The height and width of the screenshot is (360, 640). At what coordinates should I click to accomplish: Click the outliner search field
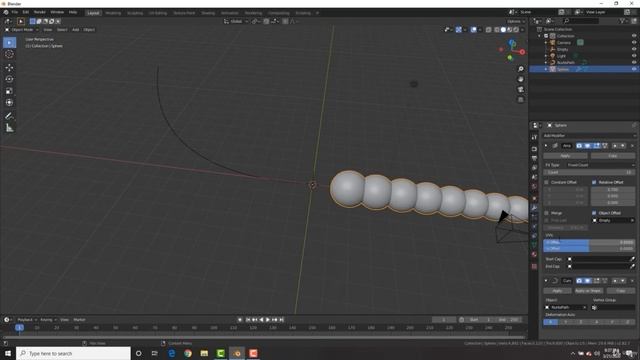(x=581, y=21)
